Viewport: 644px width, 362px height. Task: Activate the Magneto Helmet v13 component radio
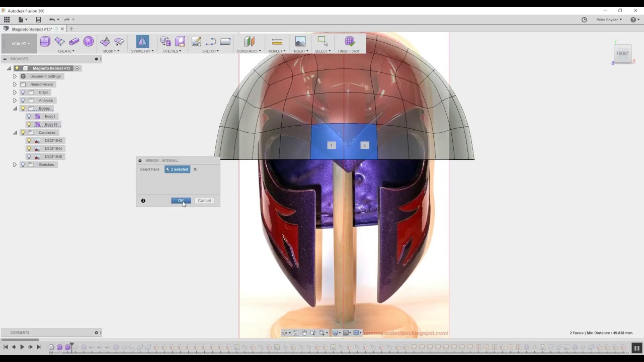77,68
